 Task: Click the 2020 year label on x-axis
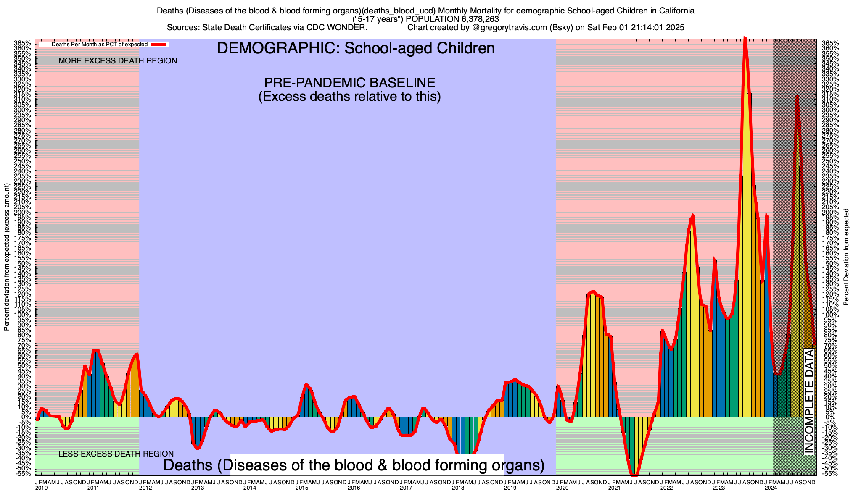[x=562, y=488]
